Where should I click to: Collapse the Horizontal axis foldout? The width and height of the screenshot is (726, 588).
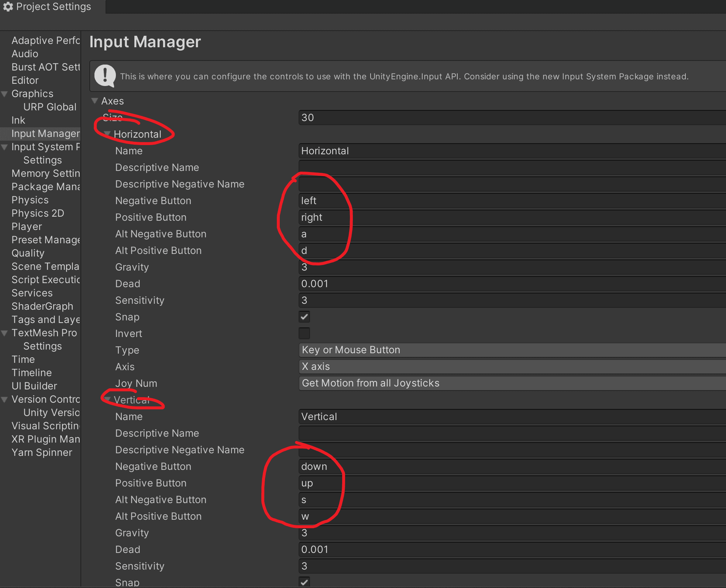click(x=107, y=134)
